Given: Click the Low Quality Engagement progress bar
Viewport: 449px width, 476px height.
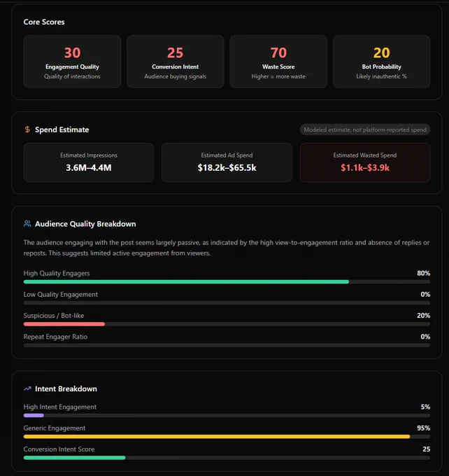Looking at the screenshot, I should 227,303.
